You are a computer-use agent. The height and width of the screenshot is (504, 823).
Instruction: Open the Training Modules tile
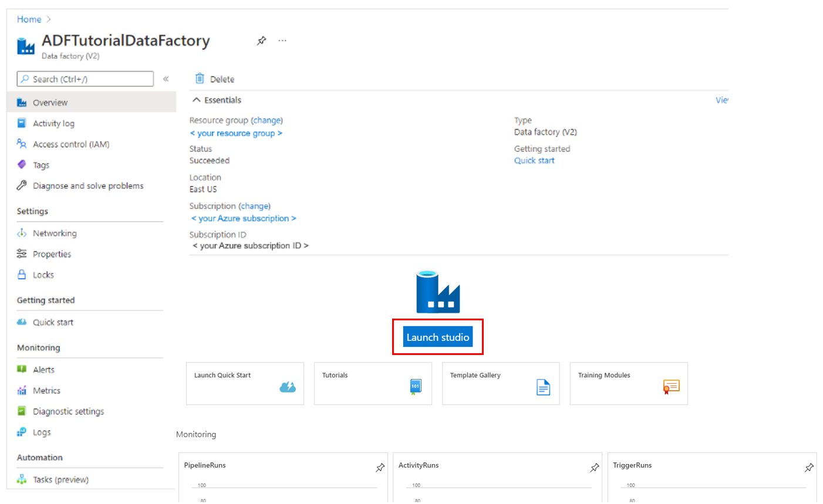point(629,384)
